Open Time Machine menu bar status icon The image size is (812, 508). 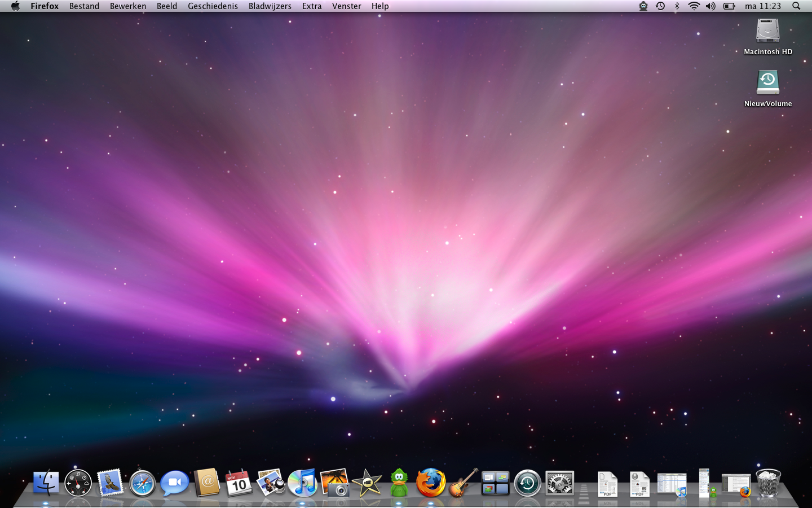click(x=660, y=6)
